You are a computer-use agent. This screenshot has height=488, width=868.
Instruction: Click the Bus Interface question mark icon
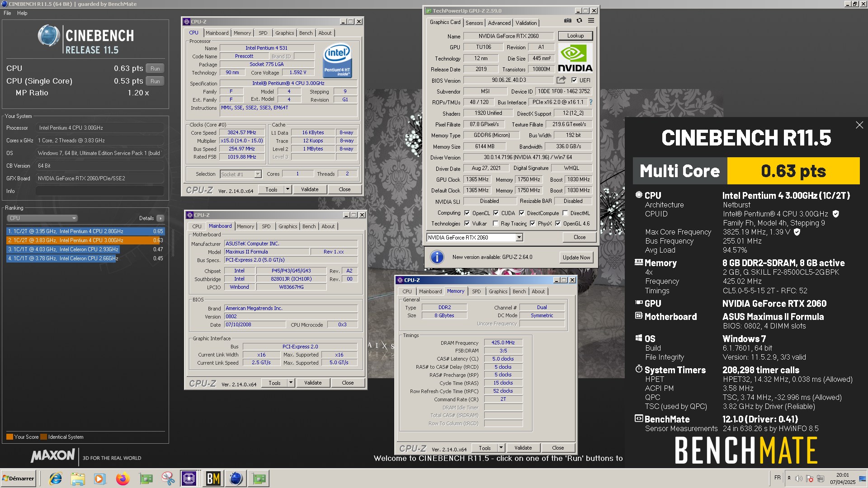pos(591,102)
